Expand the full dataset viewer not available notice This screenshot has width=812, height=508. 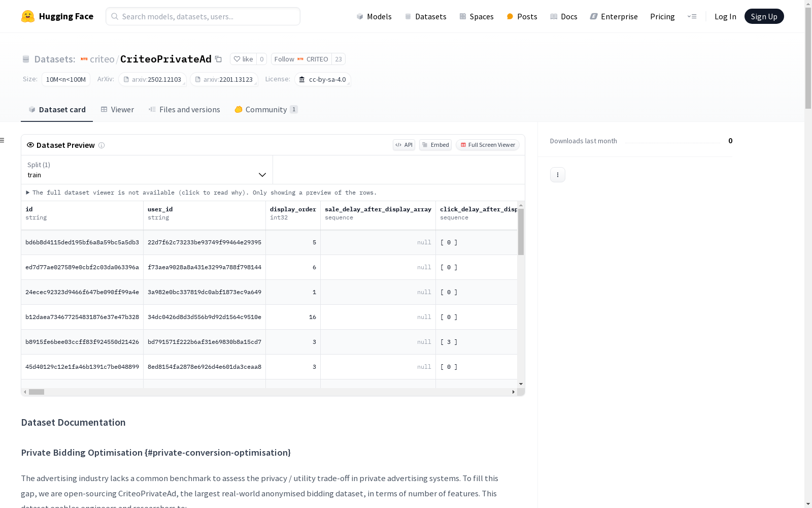pyautogui.click(x=201, y=193)
